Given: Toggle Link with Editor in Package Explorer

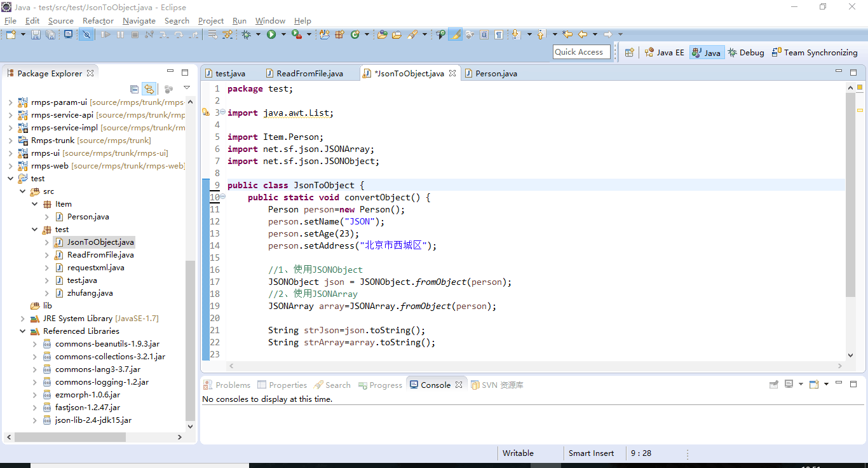Looking at the screenshot, I should coord(150,89).
